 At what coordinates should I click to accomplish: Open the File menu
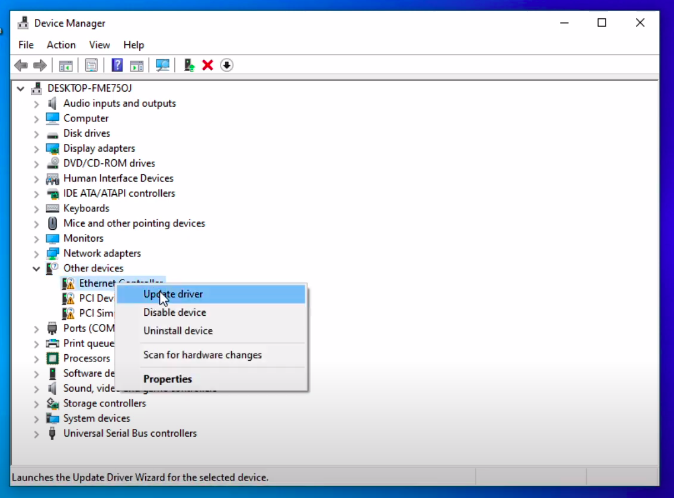point(26,45)
